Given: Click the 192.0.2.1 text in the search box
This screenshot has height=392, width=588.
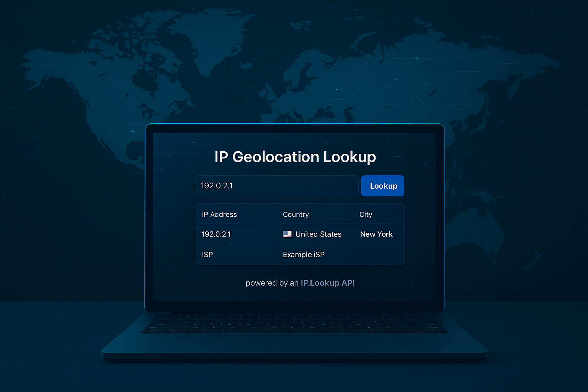Looking at the screenshot, I should click(x=217, y=186).
